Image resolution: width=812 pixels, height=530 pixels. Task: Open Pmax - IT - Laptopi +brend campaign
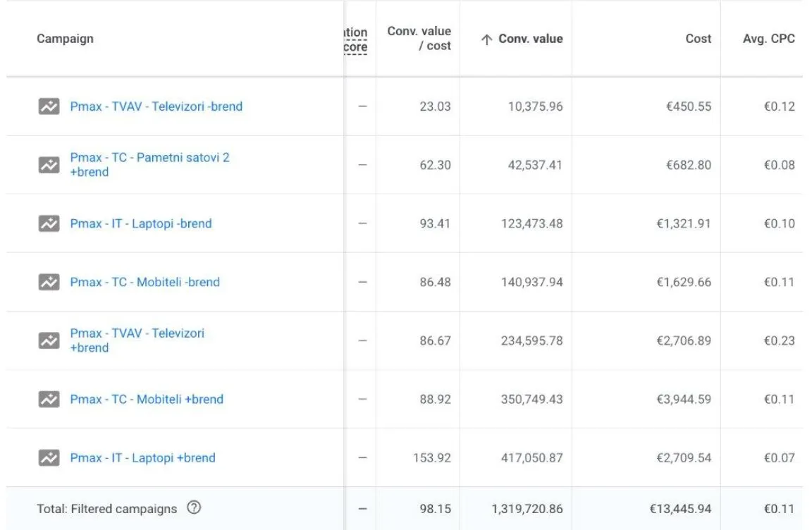[x=143, y=457]
